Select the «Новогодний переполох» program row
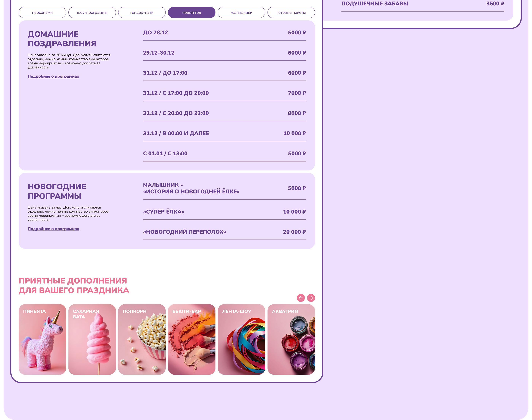 [x=224, y=232]
